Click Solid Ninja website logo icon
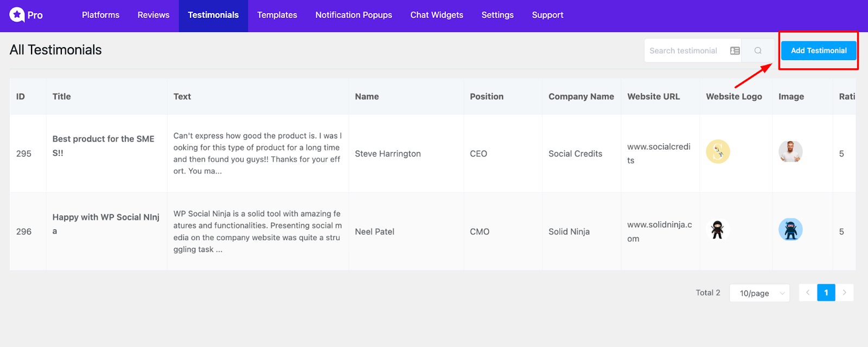Image resolution: width=868 pixels, height=347 pixels. (x=718, y=230)
